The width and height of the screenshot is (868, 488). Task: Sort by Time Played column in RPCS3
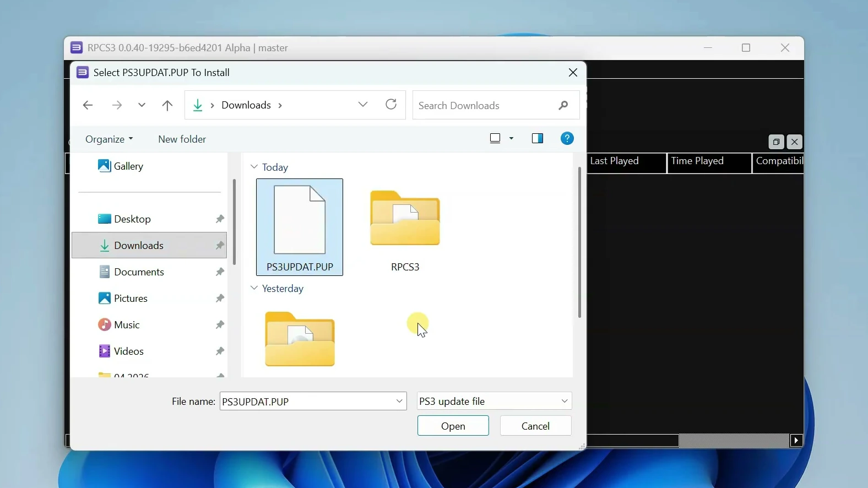[x=709, y=162]
